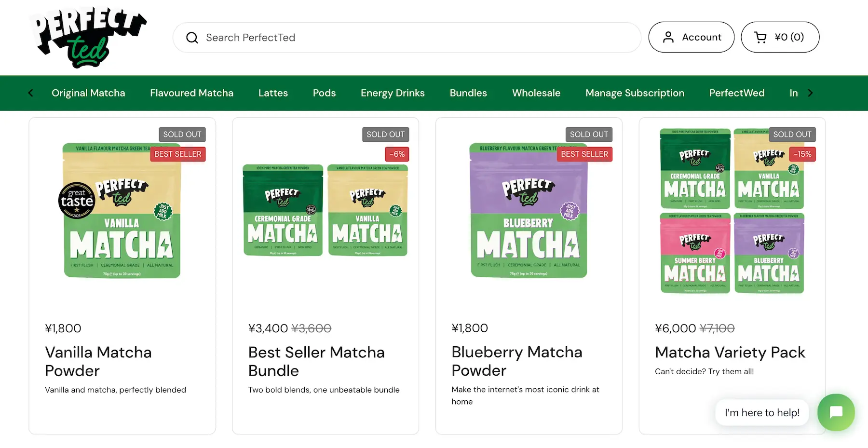This screenshot has height=448, width=868.
Task: Open the shopping cart ¥0 (0)
Action: click(x=780, y=37)
